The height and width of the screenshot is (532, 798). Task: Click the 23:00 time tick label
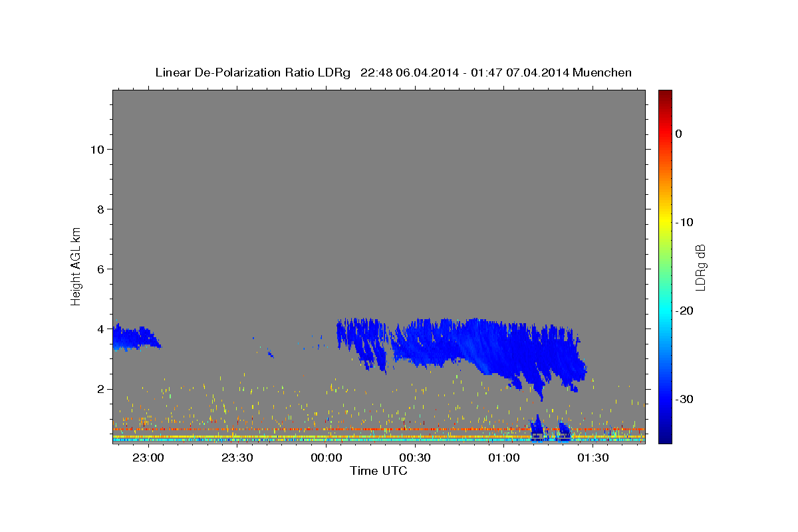[x=148, y=458]
